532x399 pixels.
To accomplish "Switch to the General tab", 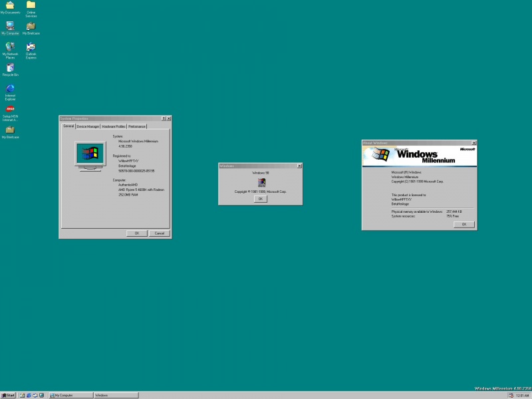I will pos(68,126).
